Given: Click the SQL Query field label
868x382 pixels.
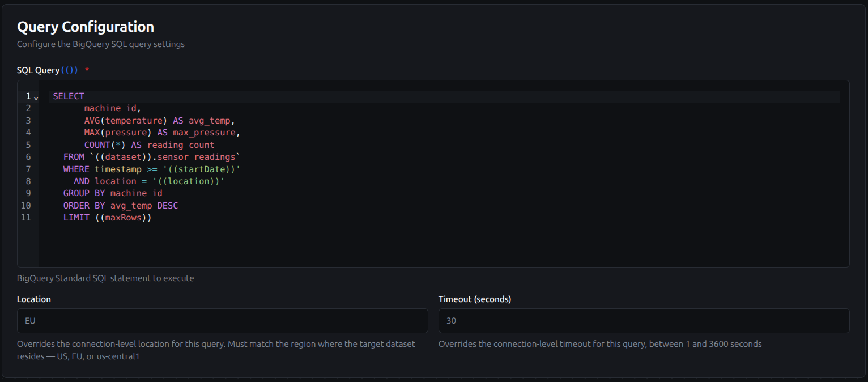Looking at the screenshot, I should (x=38, y=70).
